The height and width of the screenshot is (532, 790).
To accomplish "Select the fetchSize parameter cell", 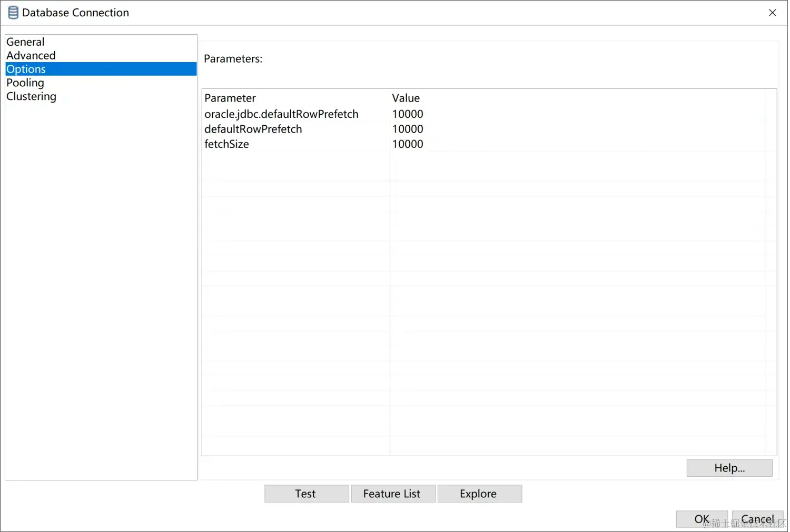I will [x=296, y=144].
